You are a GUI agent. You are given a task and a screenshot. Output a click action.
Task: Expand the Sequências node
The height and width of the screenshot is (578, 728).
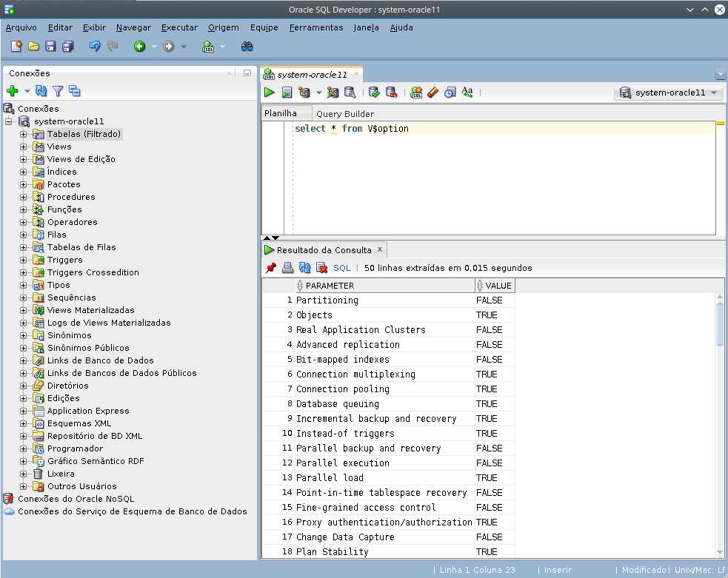(23, 298)
